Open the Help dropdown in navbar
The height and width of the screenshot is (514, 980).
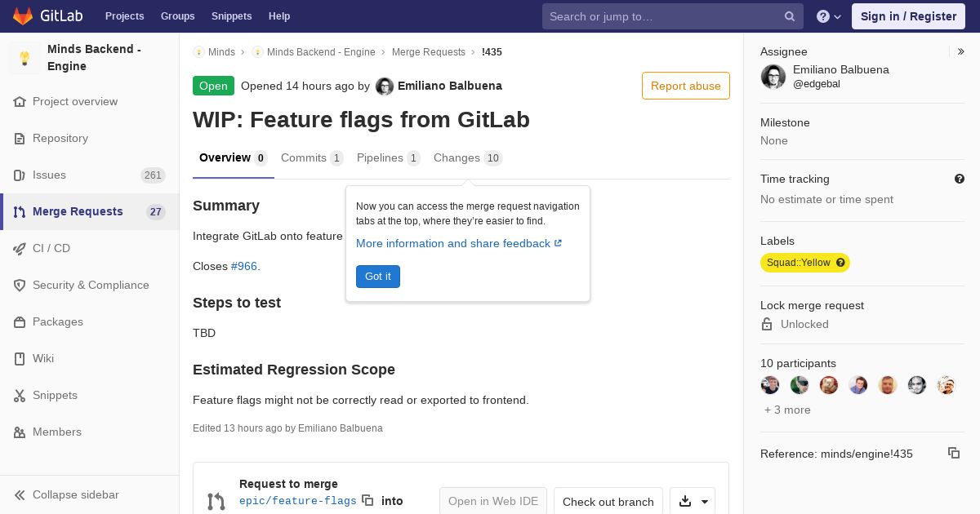829,16
